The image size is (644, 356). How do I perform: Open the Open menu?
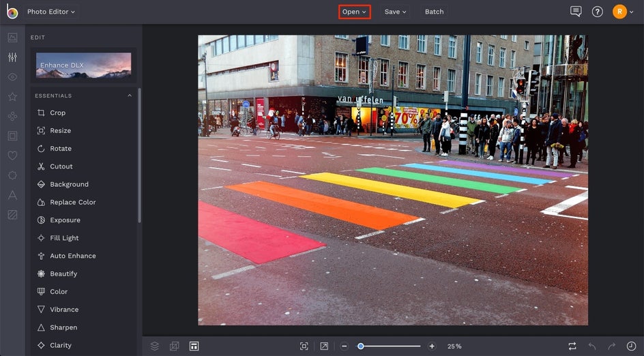[x=355, y=12]
